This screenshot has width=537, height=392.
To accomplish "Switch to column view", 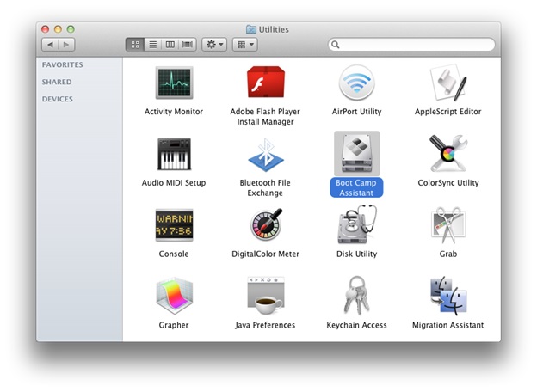I will [x=170, y=45].
